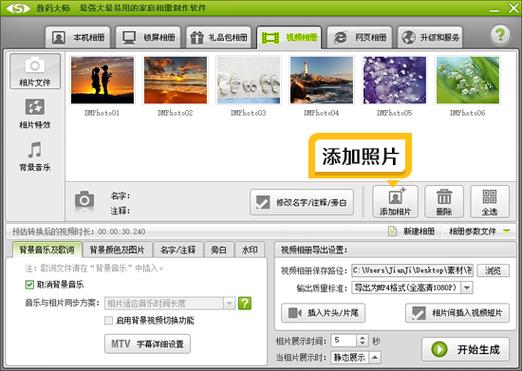Viewport: 522px width, 371px height.
Task: Select thumbnail DMPhoto02
Action: (175, 80)
